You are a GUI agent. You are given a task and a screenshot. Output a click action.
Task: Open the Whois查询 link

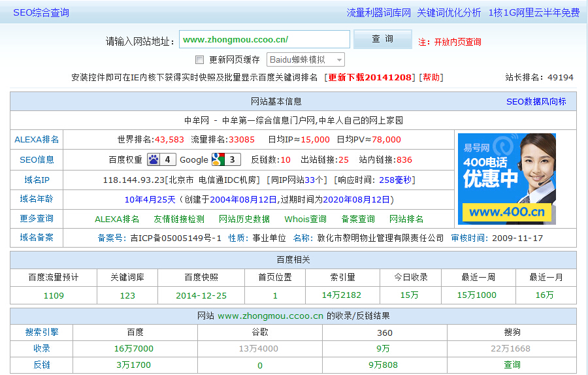pos(305,219)
